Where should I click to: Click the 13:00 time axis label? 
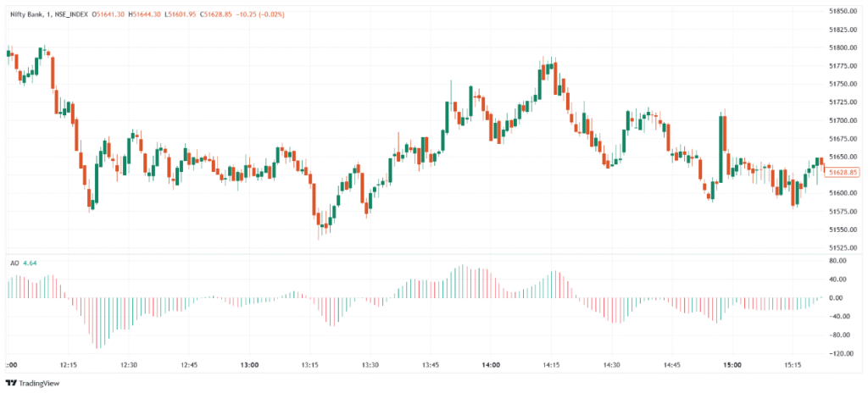[249, 365]
